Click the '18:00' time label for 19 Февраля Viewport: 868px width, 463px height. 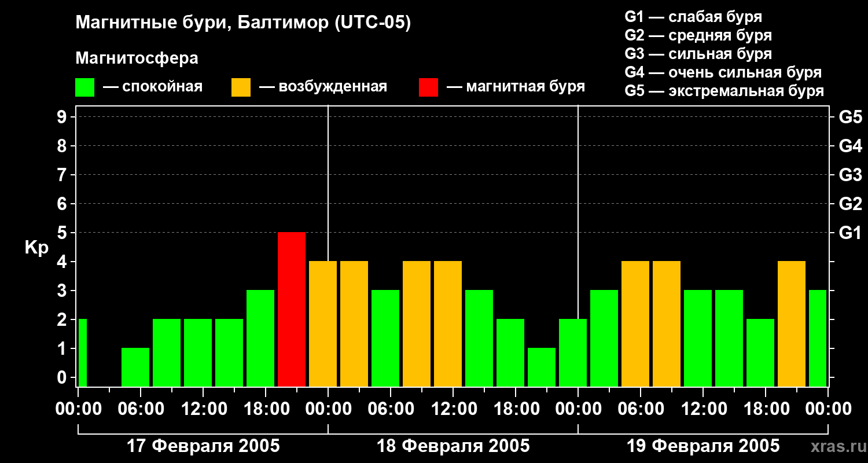(x=766, y=409)
